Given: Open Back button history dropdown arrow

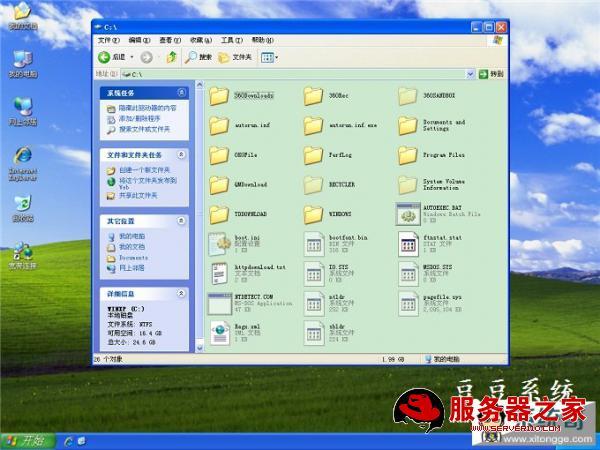Looking at the screenshot, I should 132,57.
